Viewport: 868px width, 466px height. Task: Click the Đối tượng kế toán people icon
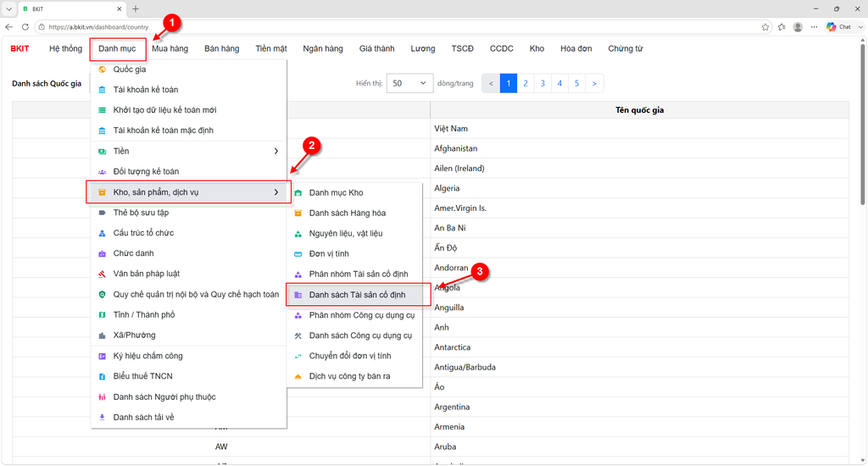coord(102,171)
